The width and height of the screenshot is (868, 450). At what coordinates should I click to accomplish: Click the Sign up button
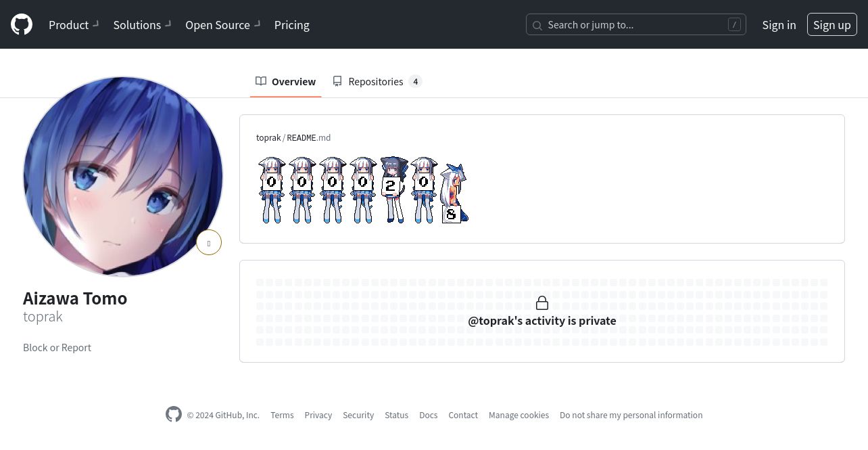(831, 24)
